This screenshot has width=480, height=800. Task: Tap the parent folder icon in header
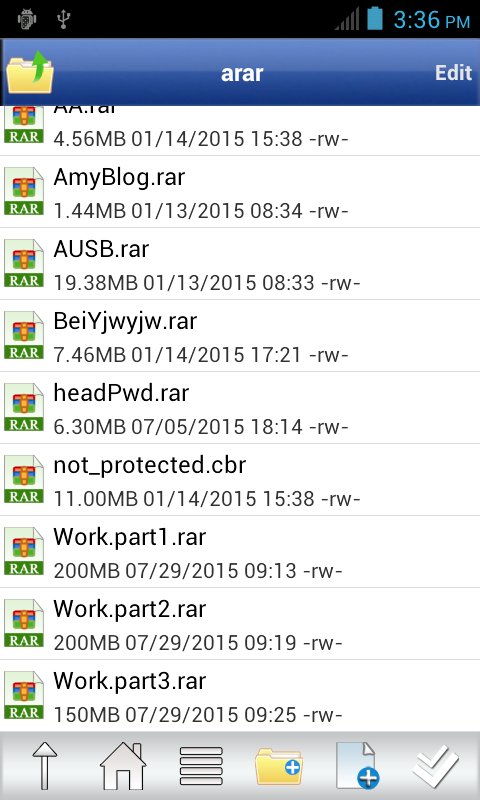[30, 72]
